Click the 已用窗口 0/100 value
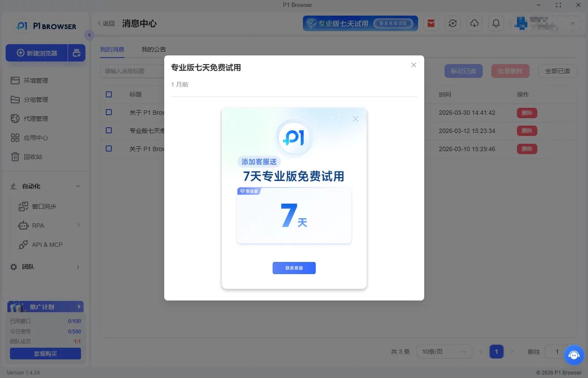The width and height of the screenshot is (588, 378). click(x=75, y=321)
